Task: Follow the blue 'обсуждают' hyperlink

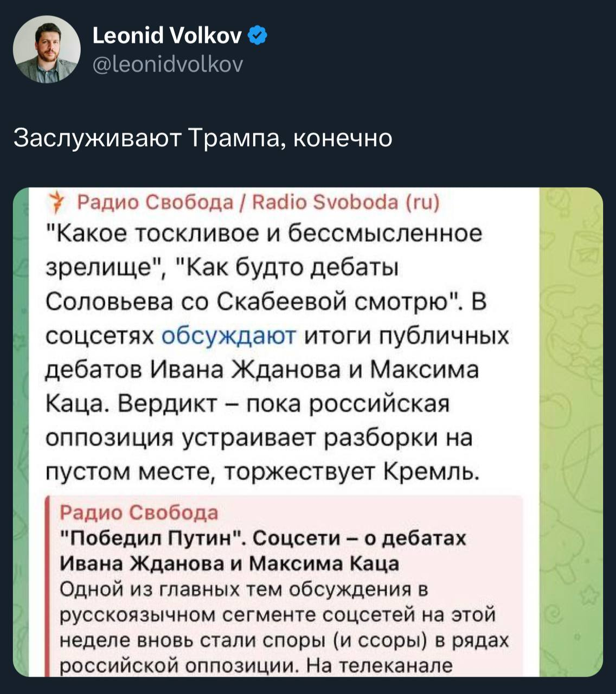Action: point(229,336)
